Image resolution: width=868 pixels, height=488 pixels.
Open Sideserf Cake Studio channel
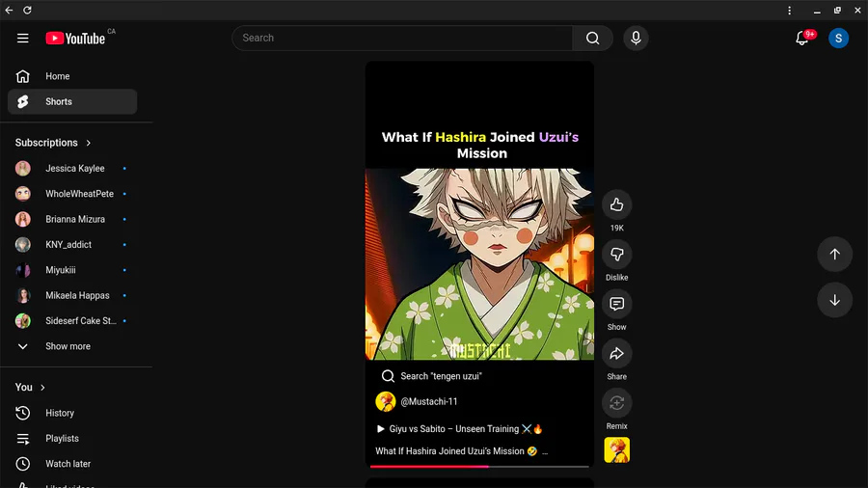click(72, 321)
